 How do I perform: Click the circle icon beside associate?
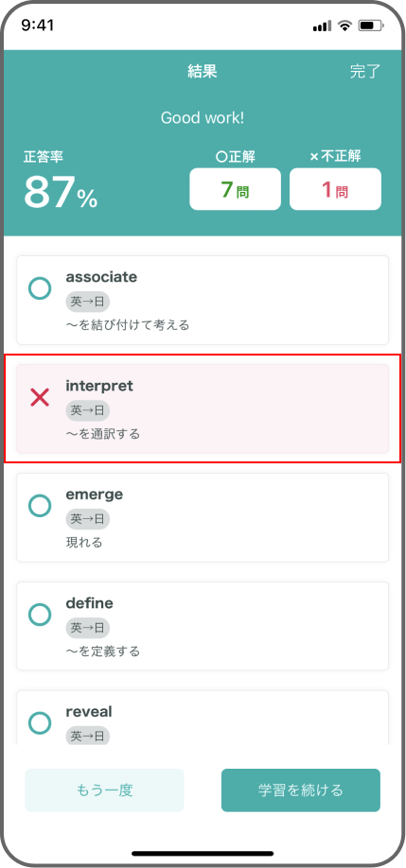(40, 288)
